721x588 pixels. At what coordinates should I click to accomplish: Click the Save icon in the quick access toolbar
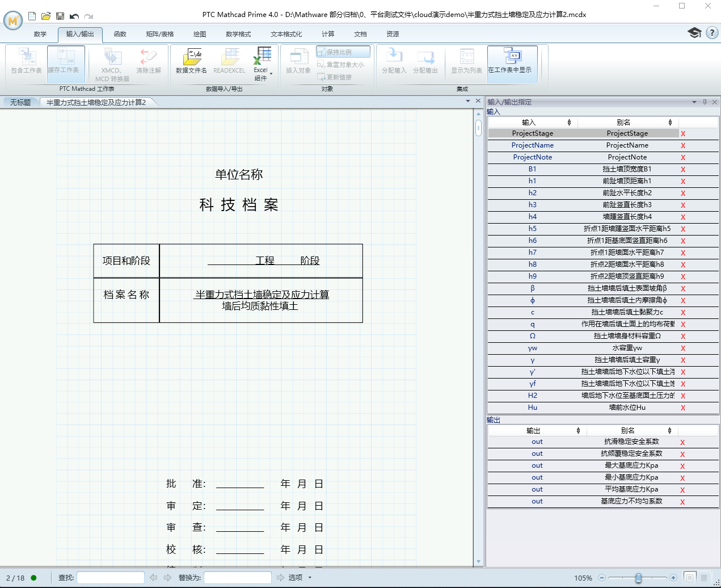[60, 16]
